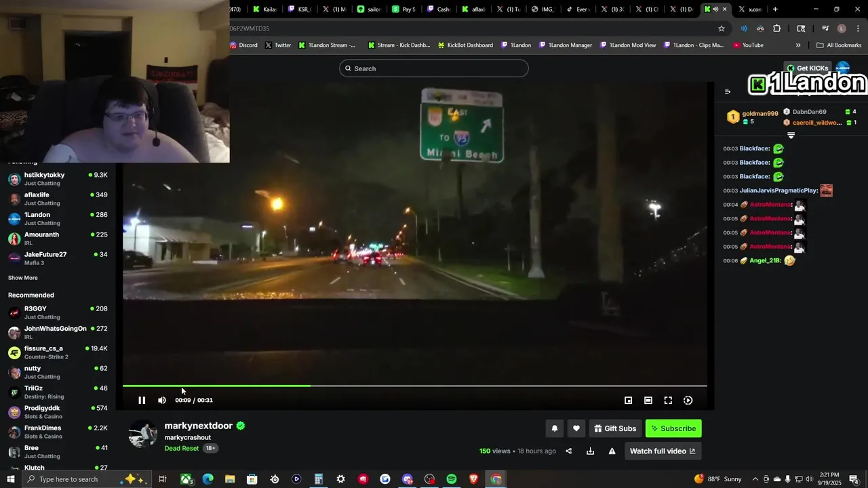Open FrankDimes recommended channel
This screenshot has width=868, height=488.
point(58,432)
